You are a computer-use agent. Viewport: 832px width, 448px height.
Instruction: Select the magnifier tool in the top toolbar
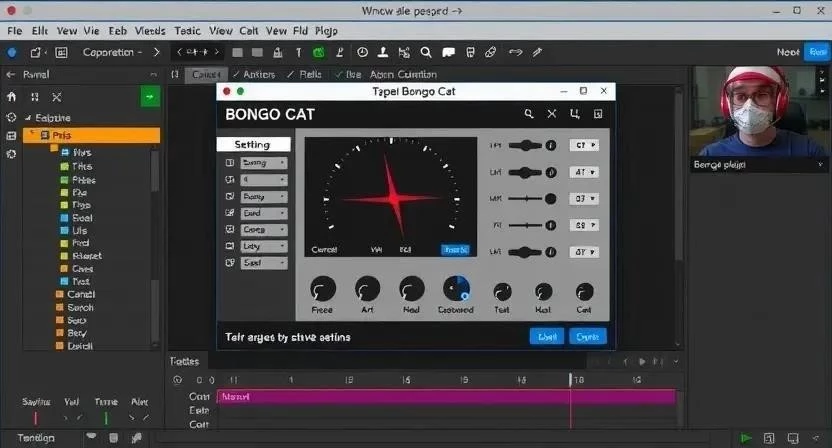pyautogui.click(x=426, y=52)
